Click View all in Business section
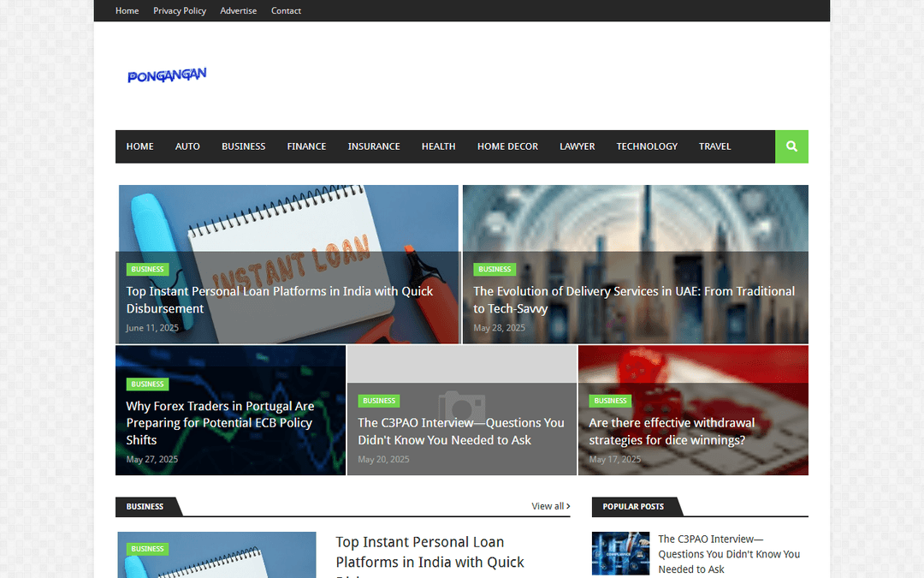Viewport: 924px width, 578px height. 550,506
